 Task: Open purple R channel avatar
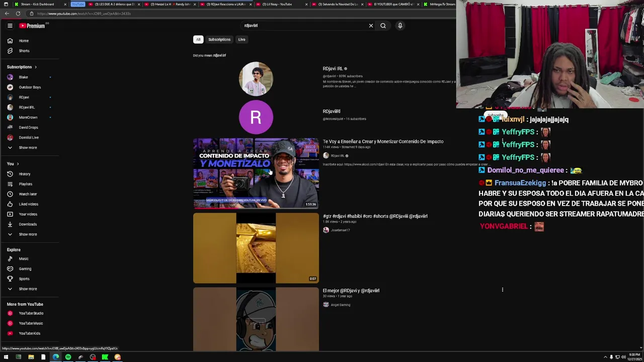click(256, 117)
